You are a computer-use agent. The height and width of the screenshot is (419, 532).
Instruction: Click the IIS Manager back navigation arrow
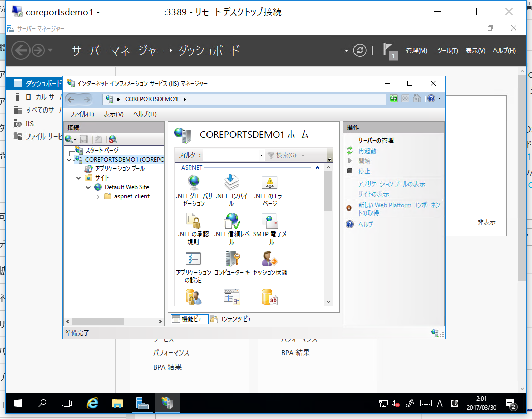[71, 99]
